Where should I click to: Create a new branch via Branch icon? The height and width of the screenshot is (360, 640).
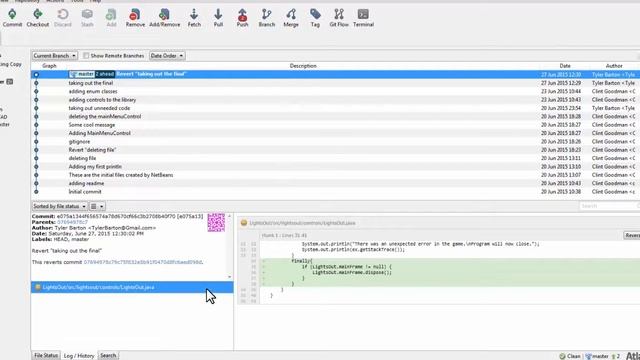(267, 18)
